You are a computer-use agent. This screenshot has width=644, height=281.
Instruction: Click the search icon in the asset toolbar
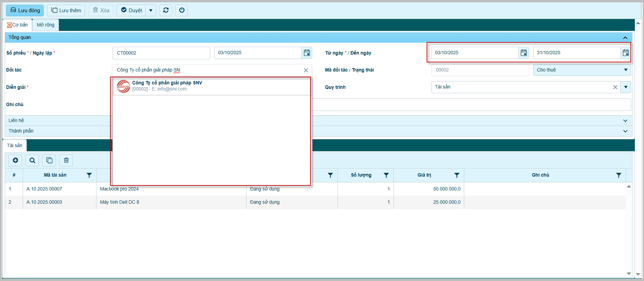[x=32, y=160]
